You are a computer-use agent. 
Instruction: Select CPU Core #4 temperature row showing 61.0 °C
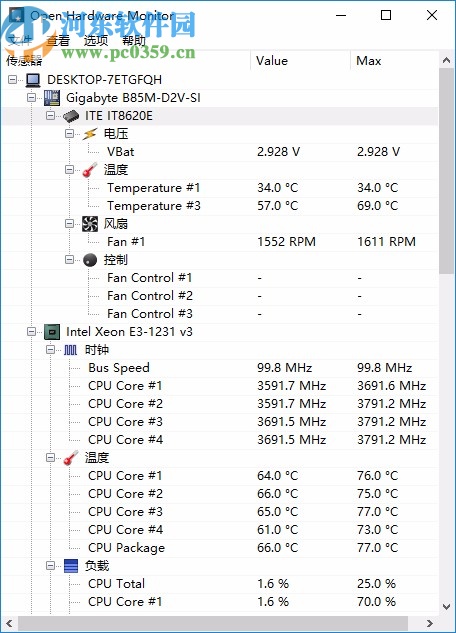coord(220,530)
